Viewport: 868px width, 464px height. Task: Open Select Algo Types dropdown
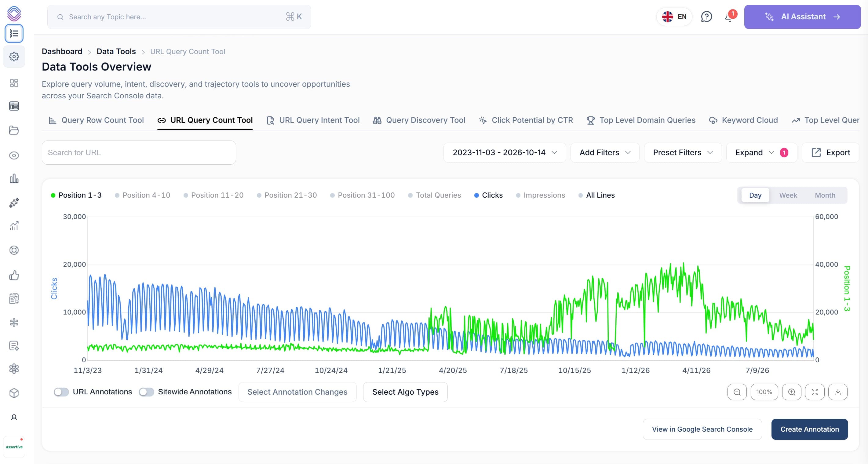click(405, 392)
